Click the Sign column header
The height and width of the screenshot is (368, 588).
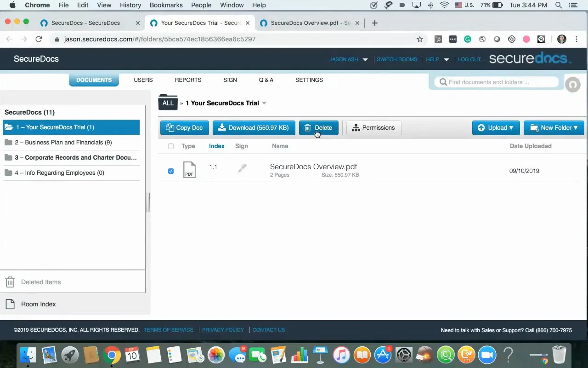tap(242, 146)
